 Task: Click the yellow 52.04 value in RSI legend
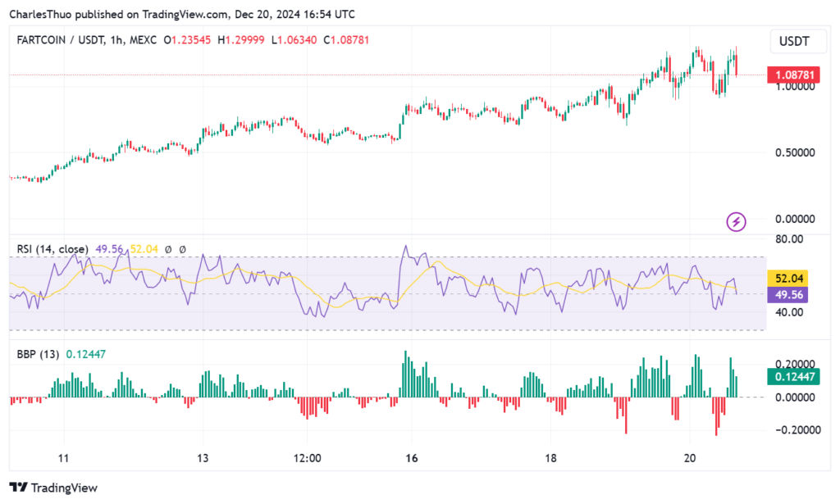tap(144, 249)
